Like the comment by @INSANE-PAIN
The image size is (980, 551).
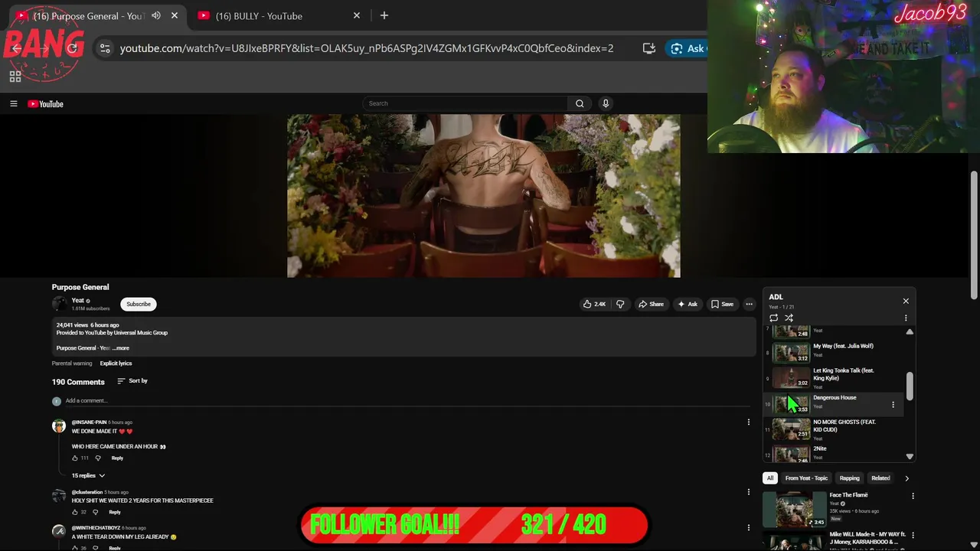tap(75, 458)
